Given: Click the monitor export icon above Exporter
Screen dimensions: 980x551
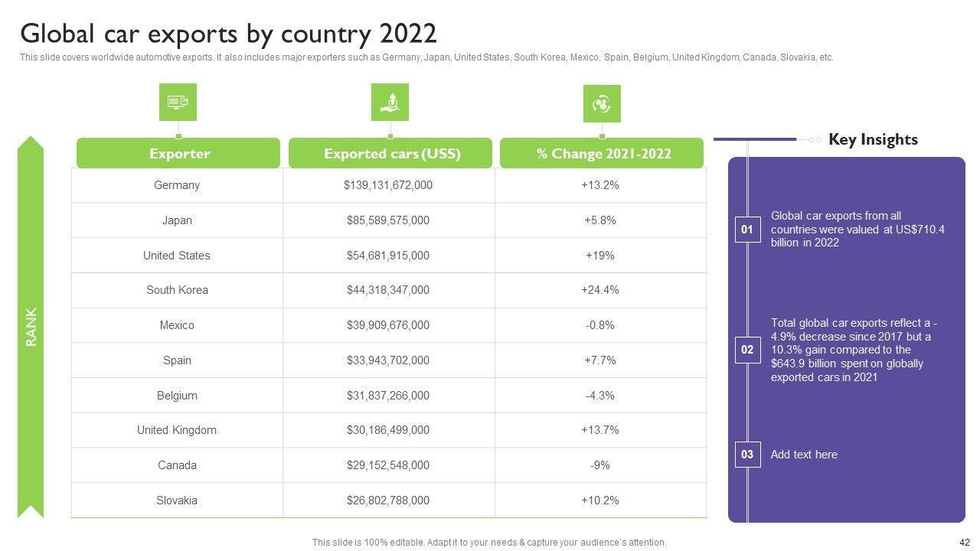Looking at the screenshot, I should click(x=178, y=103).
